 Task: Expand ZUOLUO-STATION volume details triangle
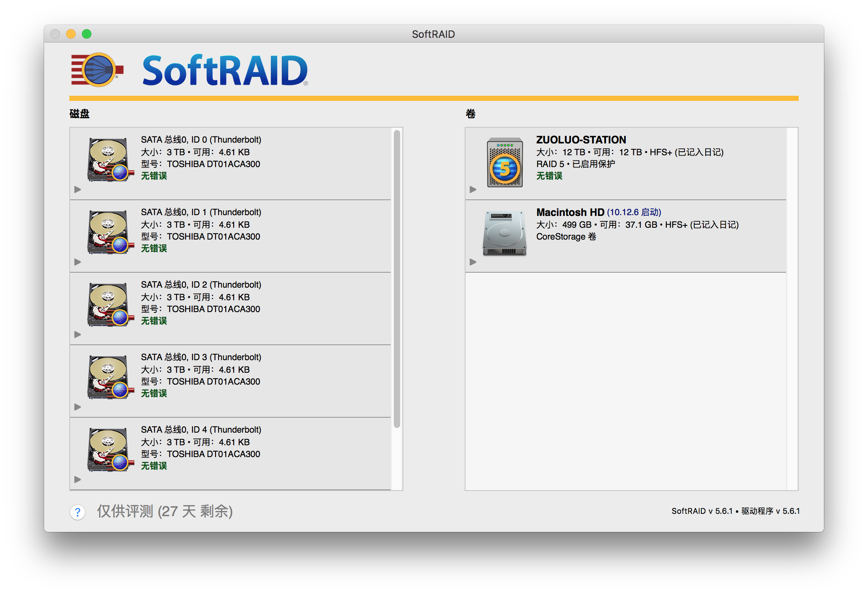(x=473, y=190)
